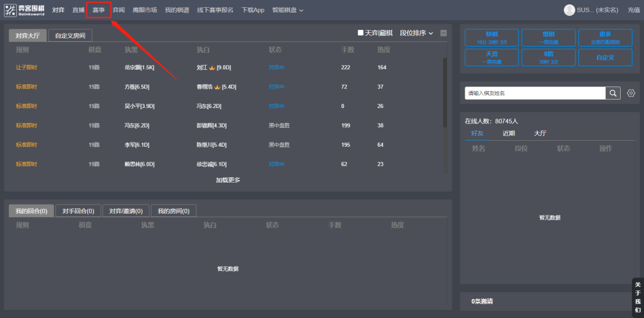Click player 彭锦辉[4.3D]
Image resolution: width=644 pixels, height=318 pixels.
click(212, 125)
